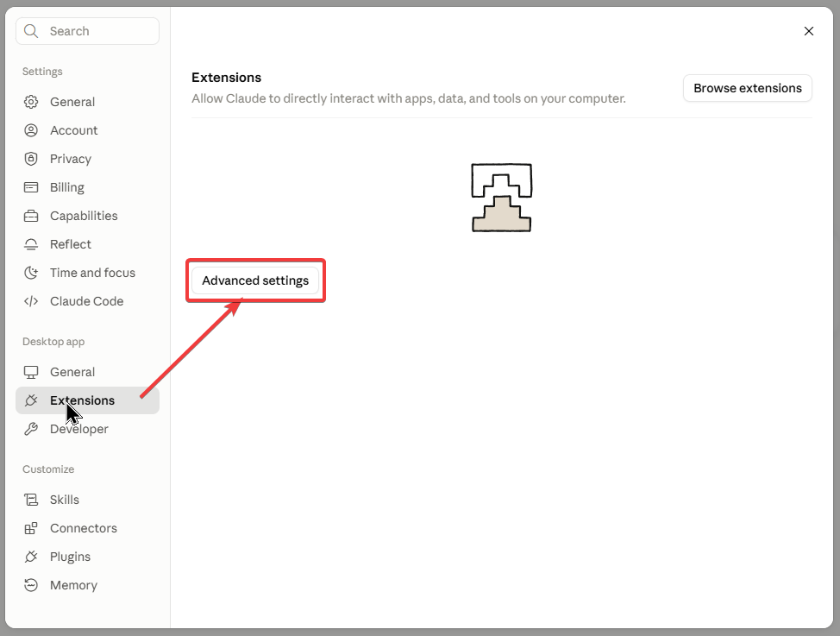Click the 'Customize' section label
The image size is (840, 636).
point(48,469)
